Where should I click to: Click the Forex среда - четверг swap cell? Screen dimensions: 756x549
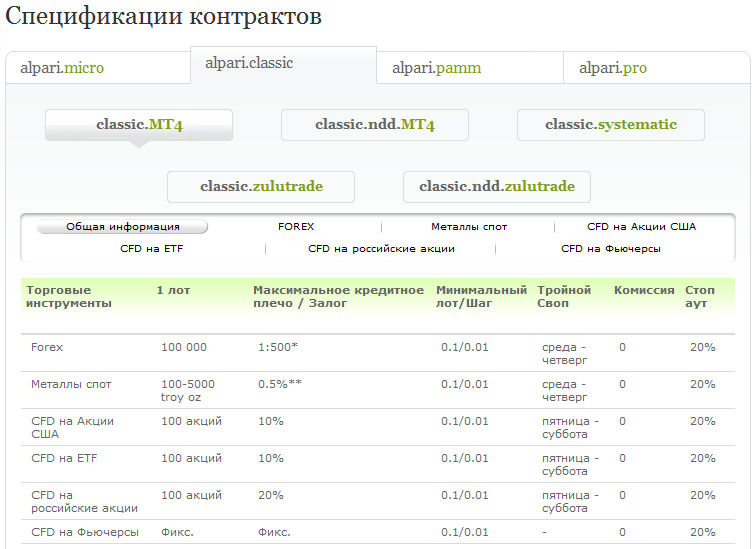pyautogui.click(x=564, y=353)
